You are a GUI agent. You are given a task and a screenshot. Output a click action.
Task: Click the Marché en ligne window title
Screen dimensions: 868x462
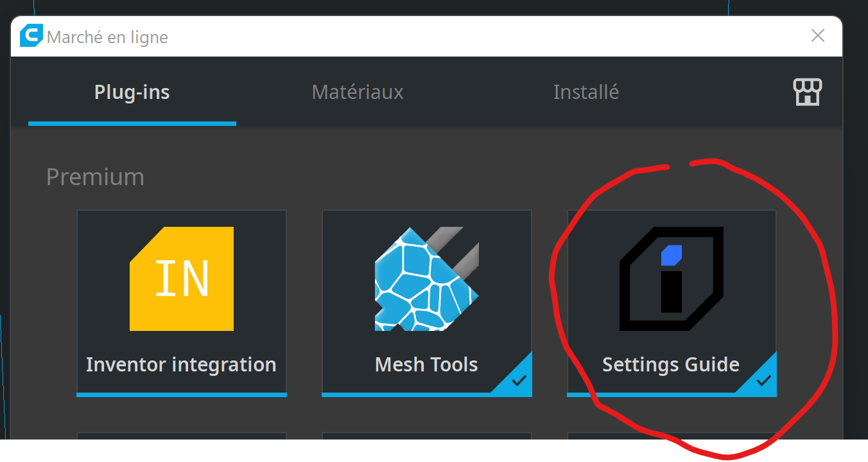click(x=108, y=37)
